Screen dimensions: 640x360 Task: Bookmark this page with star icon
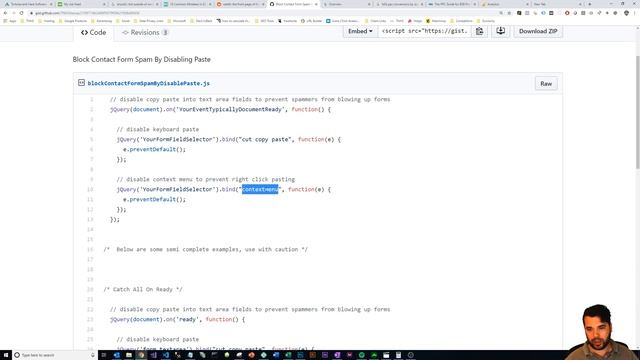[509, 13]
